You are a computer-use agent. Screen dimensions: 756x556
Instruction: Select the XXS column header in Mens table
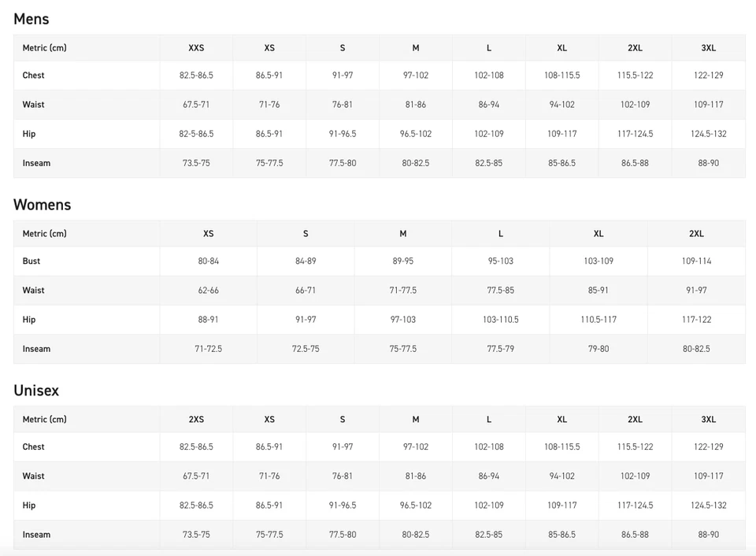coord(196,48)
